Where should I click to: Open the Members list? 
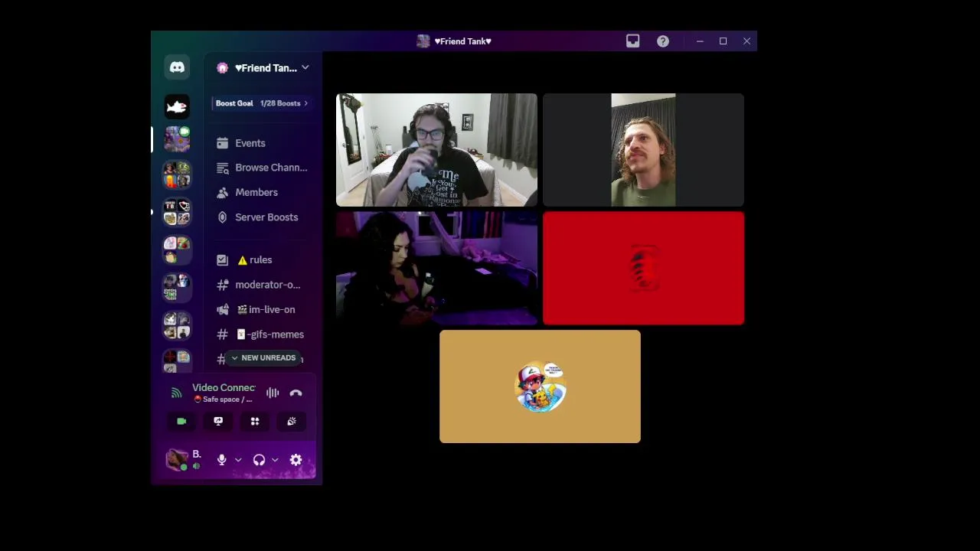[x=263, y=192]
